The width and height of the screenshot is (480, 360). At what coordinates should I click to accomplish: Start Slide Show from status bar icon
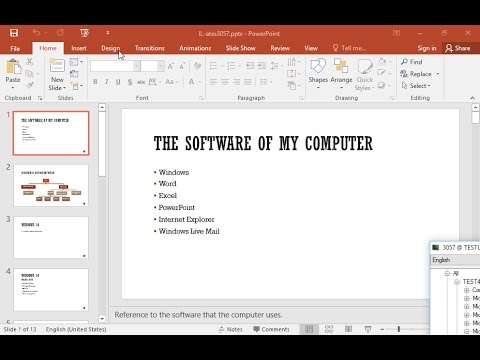click(x=368, y=329)
